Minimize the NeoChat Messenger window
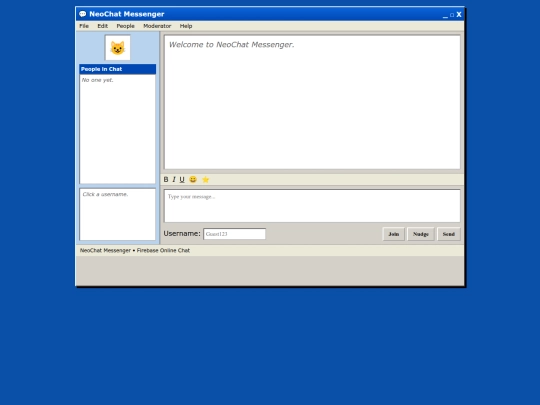Image resolution: width=540 pixels, height=405 pixels. (445, 15)
